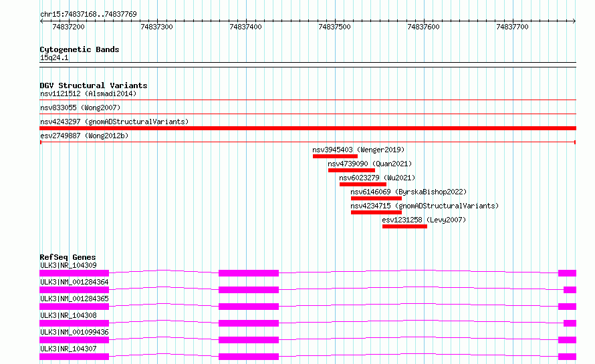Open transcript ULK3|NR_104308 label

tap(68, 315)
